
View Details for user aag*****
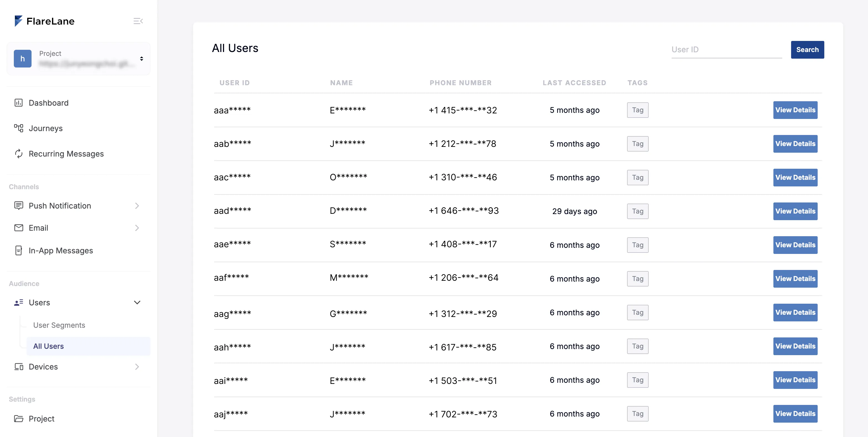click(x=795, y=312)
